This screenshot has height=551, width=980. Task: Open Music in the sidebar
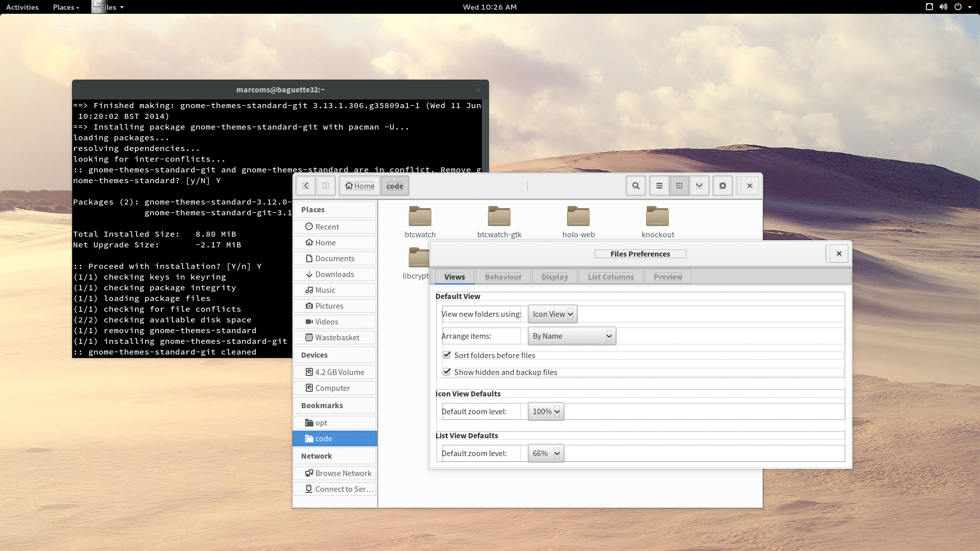[335, 290]
